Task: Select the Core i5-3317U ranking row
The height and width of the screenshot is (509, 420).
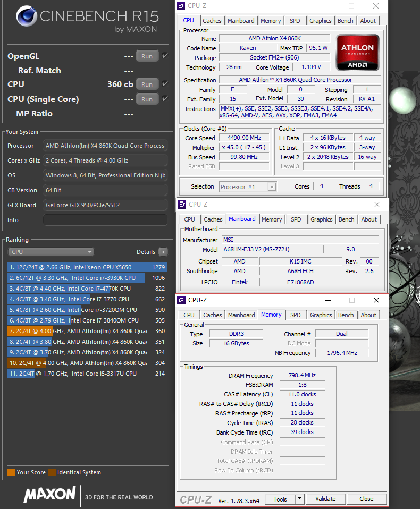Action: [87, 374]
